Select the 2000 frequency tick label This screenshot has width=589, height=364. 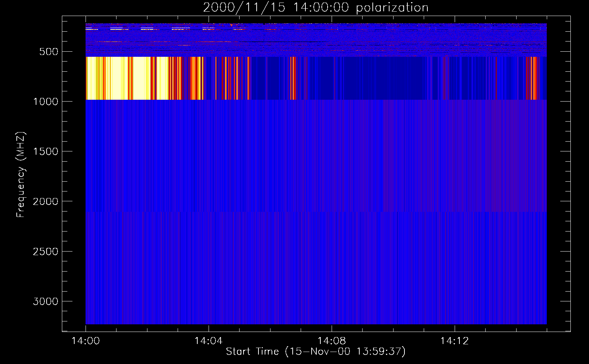coord(46,202)
